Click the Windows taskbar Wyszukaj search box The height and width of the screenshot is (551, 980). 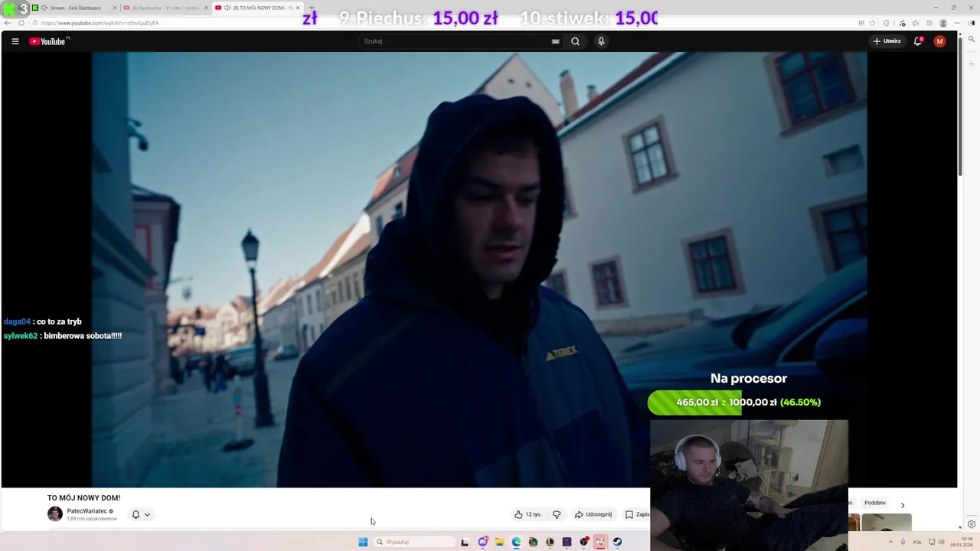coord(415,542)
